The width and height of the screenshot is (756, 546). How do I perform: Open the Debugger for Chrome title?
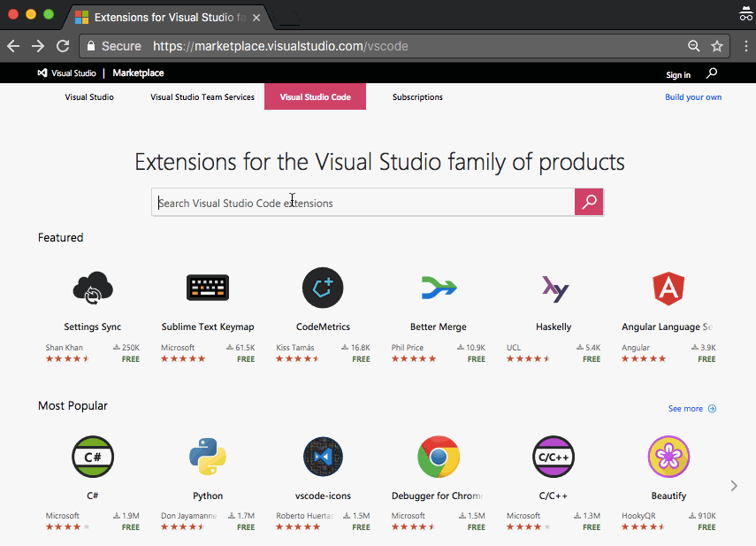[438, 496]
